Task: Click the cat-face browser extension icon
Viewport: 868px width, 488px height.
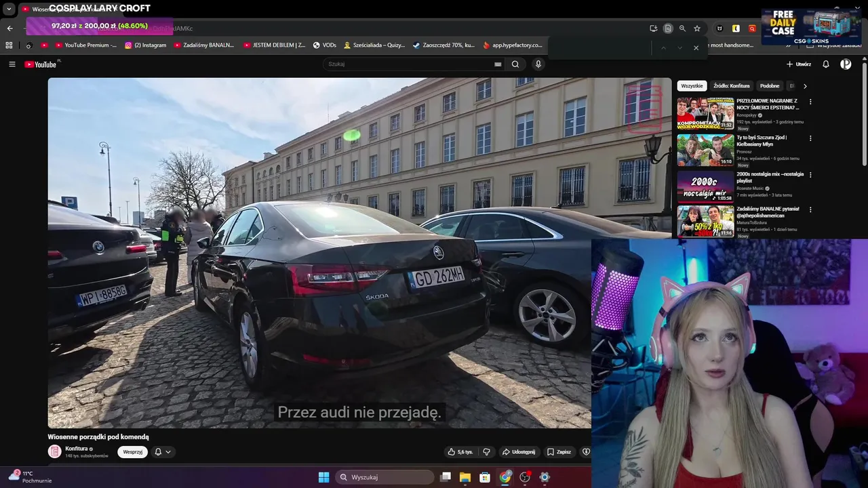Action: (719, 28)
